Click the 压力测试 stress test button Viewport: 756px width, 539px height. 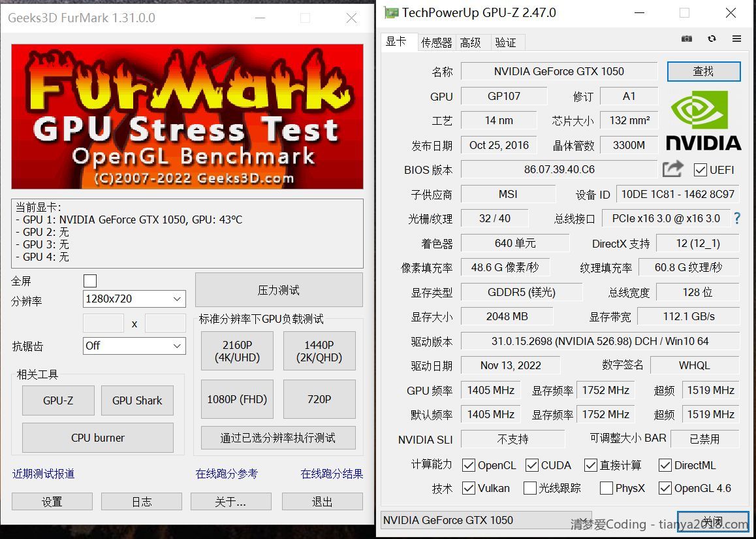tap(279, 290)
